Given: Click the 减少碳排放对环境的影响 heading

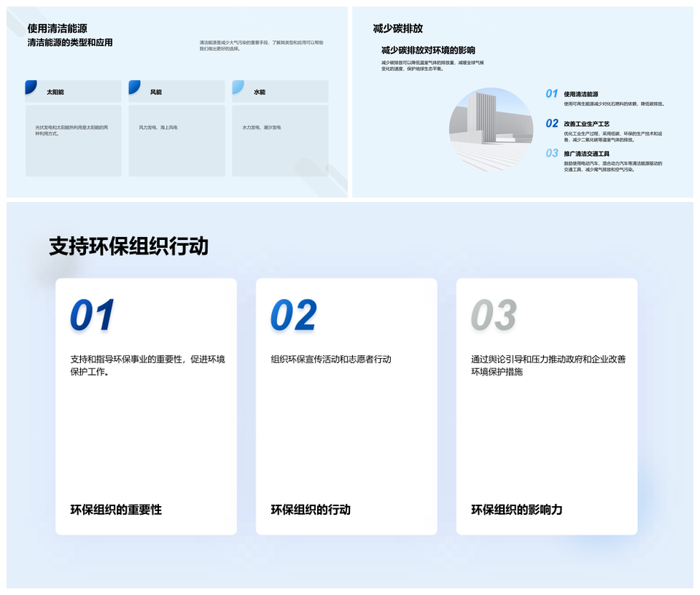Looking at the screenshot, I should click(428, 50).
